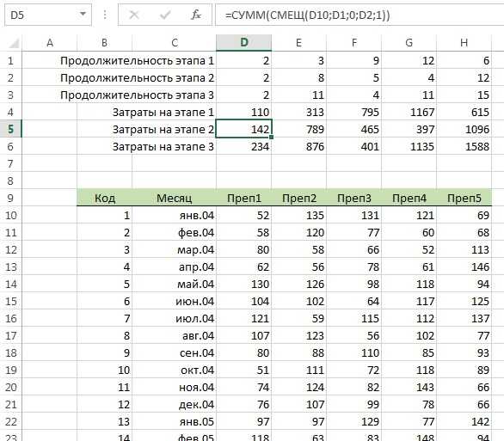This screenshot has width=504, height=441.
Task: Click month cell 'май.04'
Action: tap(175, 284)
